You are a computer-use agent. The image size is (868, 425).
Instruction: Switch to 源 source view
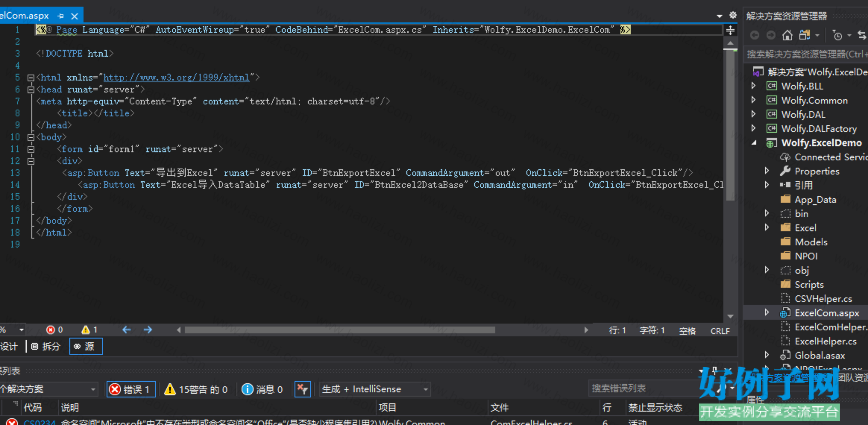point(86,346)
